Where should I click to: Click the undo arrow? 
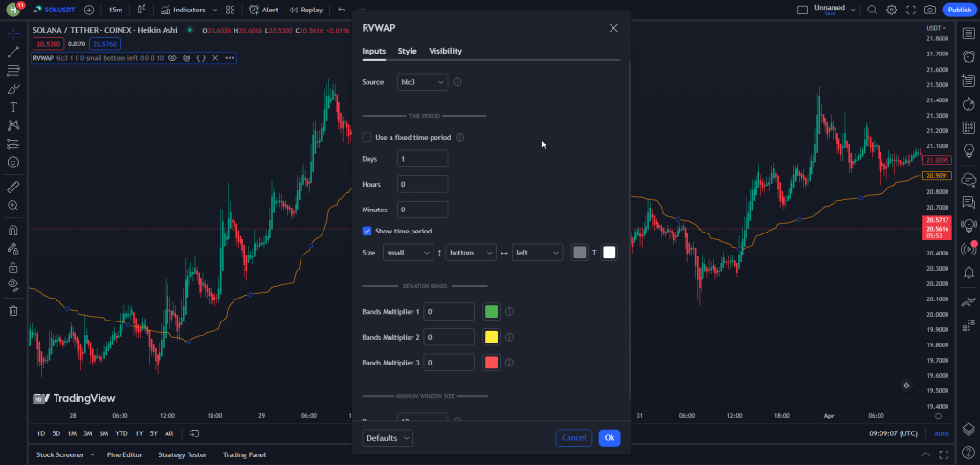click(342, 10)
